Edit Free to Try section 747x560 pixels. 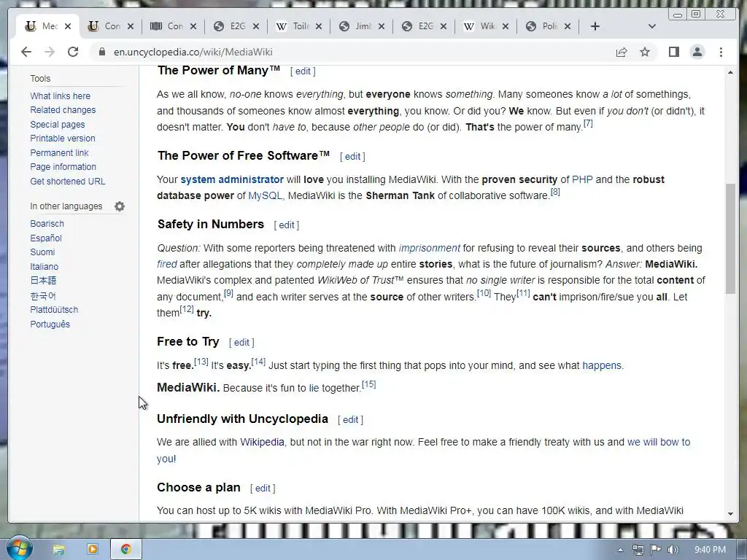pos(241,343)
